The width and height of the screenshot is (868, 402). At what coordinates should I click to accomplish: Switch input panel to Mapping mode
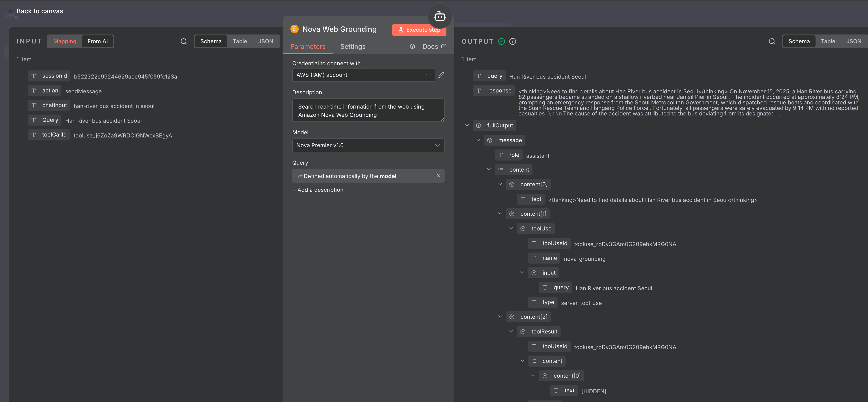click(65, 41)
